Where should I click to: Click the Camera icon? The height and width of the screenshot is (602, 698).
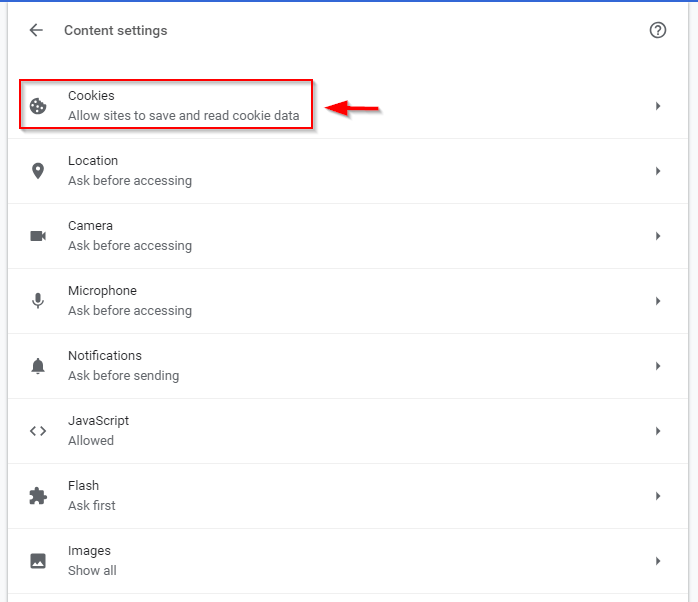tap(38, 236)
